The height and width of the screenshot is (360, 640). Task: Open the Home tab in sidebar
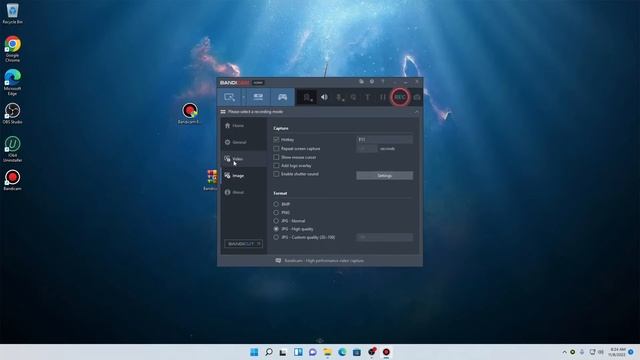coord(244,126)
